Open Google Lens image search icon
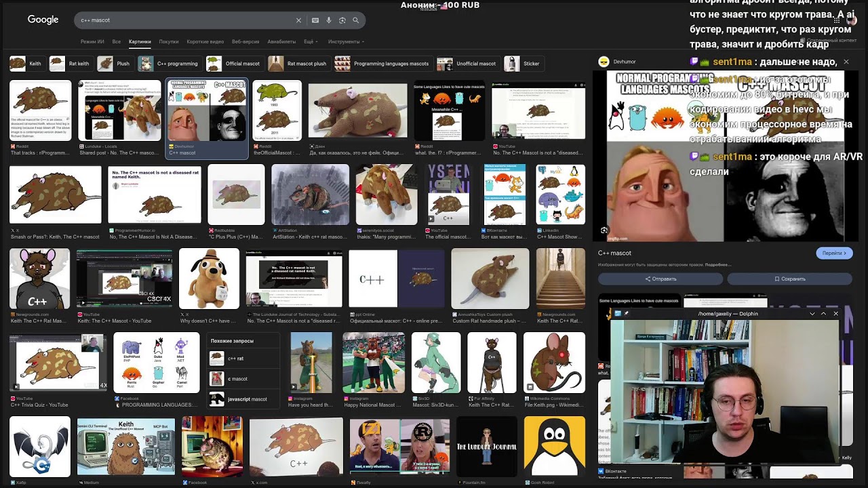The width and height of the screenshot is (868, 488). click(342, 20)
